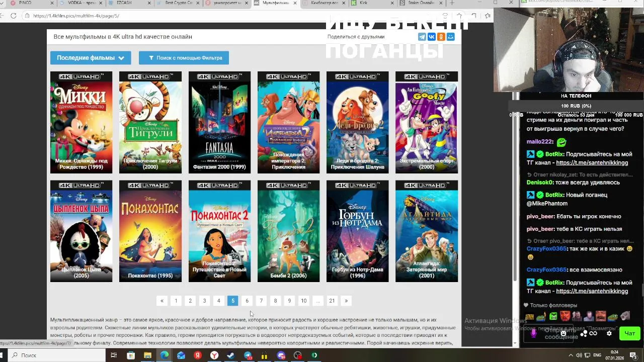The height and width of the screenshot is (362, 644).
Task: Go to the previous pagination page arrow
Action: (162, 301)
